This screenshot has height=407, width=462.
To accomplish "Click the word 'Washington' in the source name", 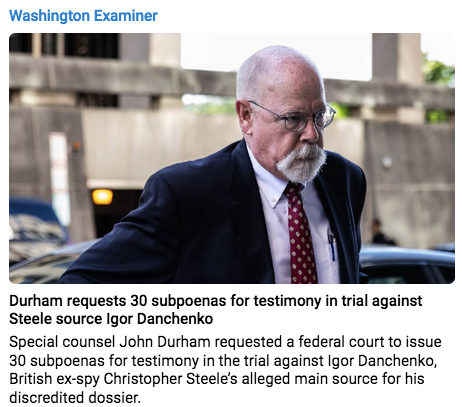I will [49, 16].
